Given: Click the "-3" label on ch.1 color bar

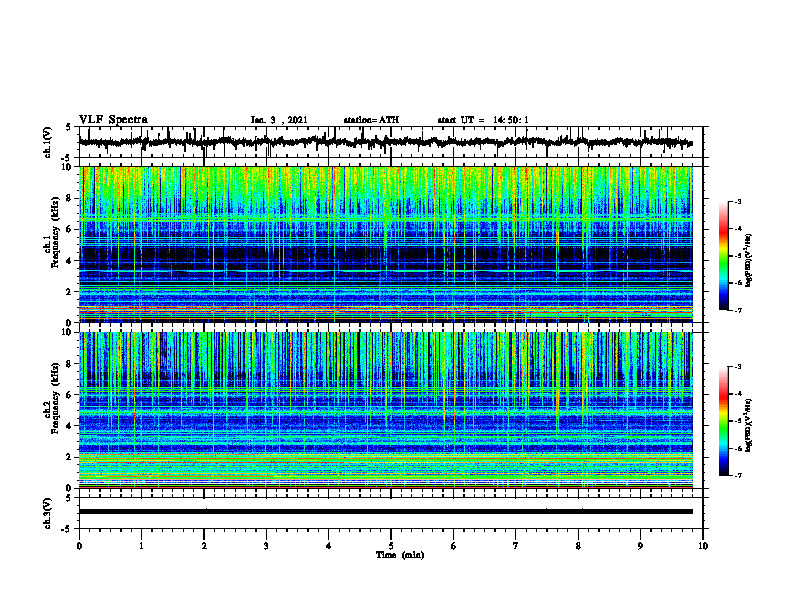Looking at the screenshot, I should click(x=738, y=201).
